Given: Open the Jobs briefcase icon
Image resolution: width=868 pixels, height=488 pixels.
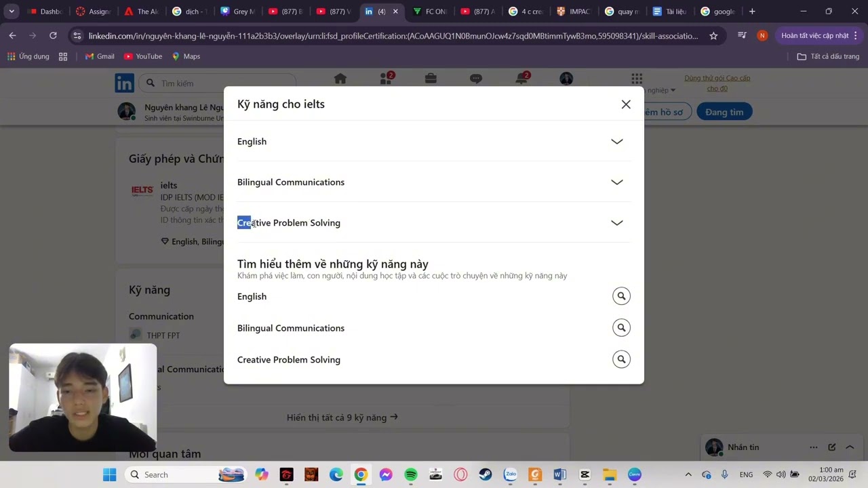Looking at the screenshot, I should (x=431, y=79).
